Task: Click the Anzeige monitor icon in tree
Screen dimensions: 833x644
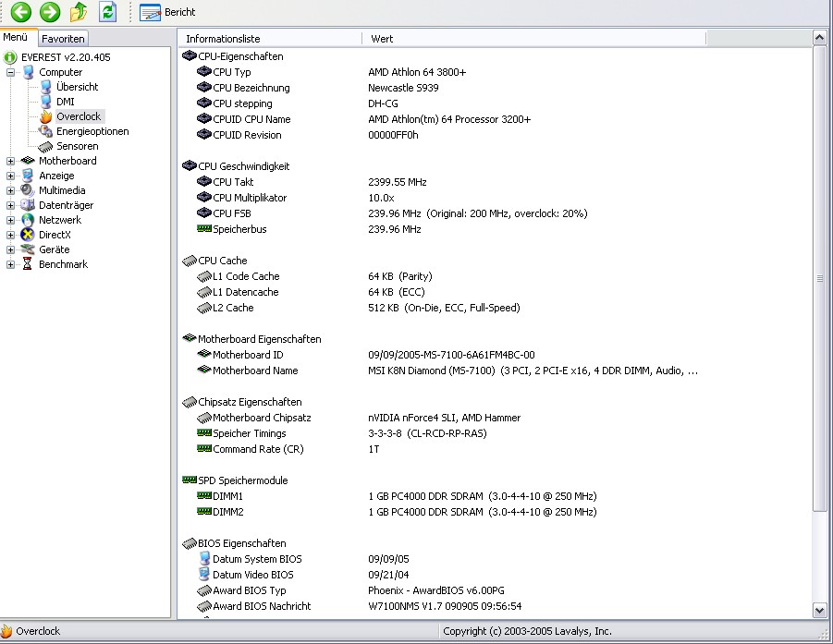Action: (28, 176)
